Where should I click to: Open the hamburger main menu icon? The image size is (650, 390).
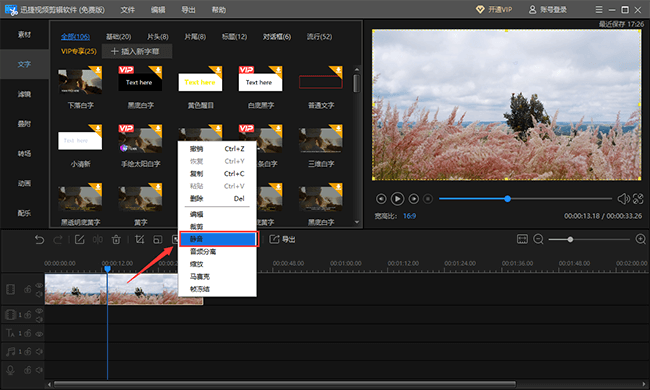pos(599,10)
